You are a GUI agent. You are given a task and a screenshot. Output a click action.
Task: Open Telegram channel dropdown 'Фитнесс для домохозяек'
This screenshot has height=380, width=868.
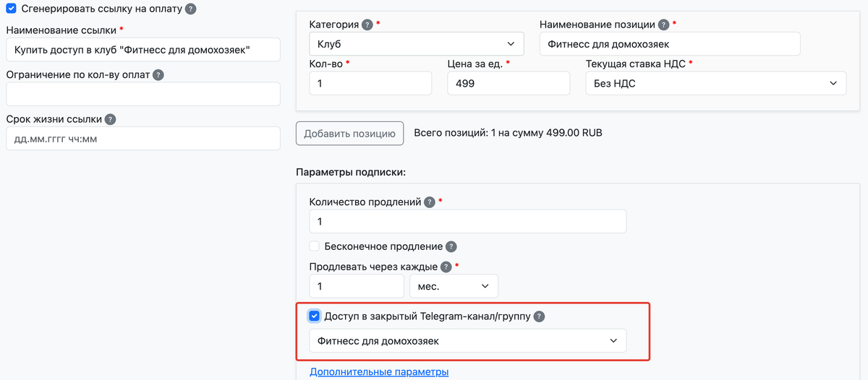point(467,341)
